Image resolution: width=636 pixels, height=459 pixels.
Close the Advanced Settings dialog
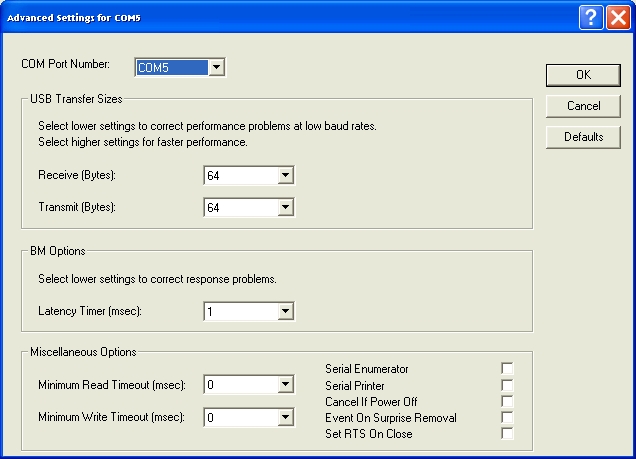point(618,18)
